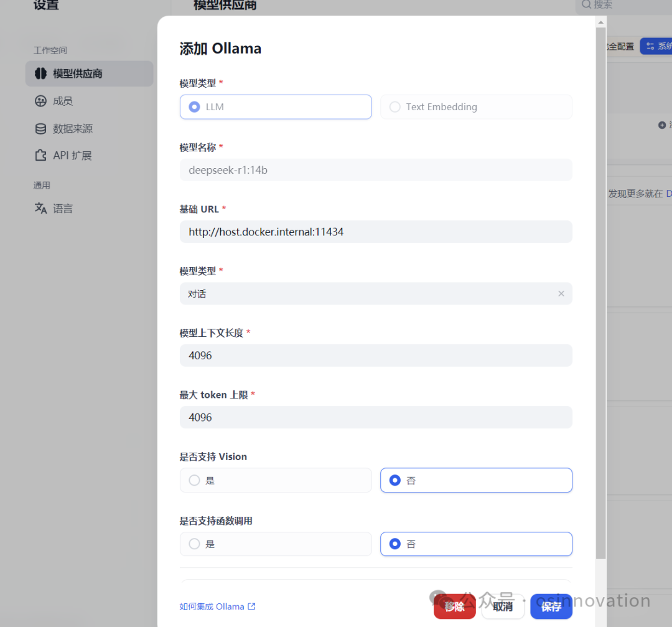
Task: Open 数据来源 in the settings sidebar
Action: click(63, 129)
